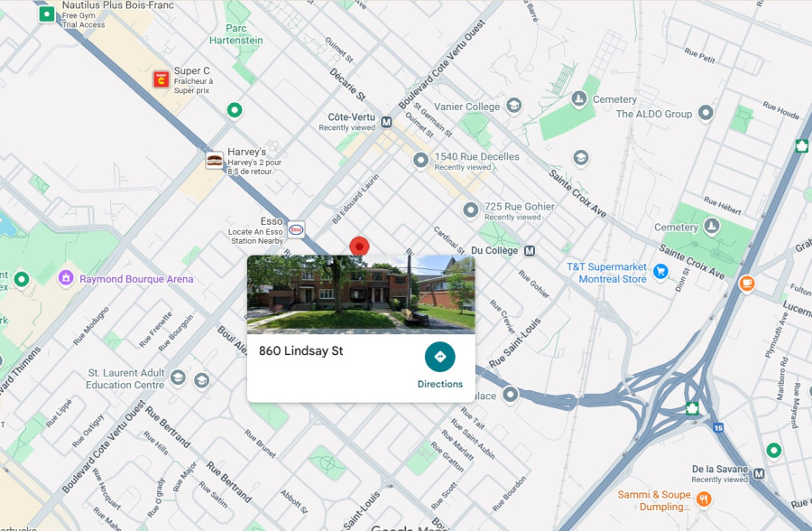
Task: Open the 860 Lindsay St street view thumbnail
Action: [x=361, y=294]
